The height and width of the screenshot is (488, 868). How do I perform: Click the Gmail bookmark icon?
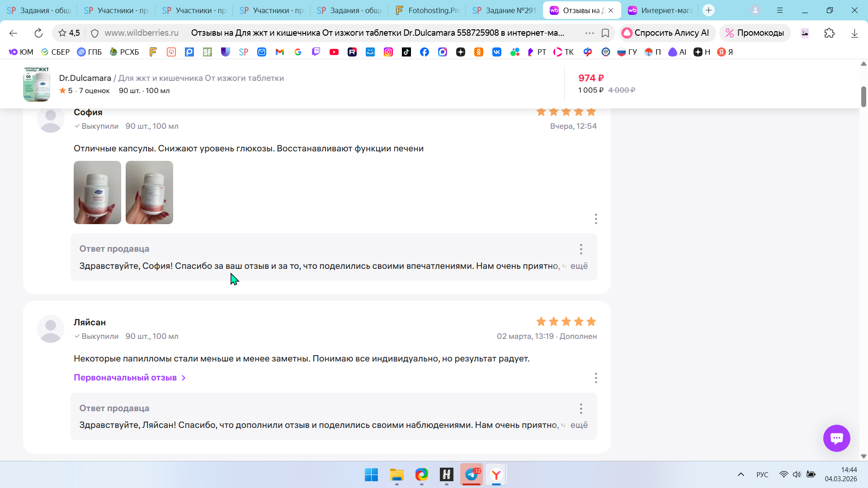(280, 52)
